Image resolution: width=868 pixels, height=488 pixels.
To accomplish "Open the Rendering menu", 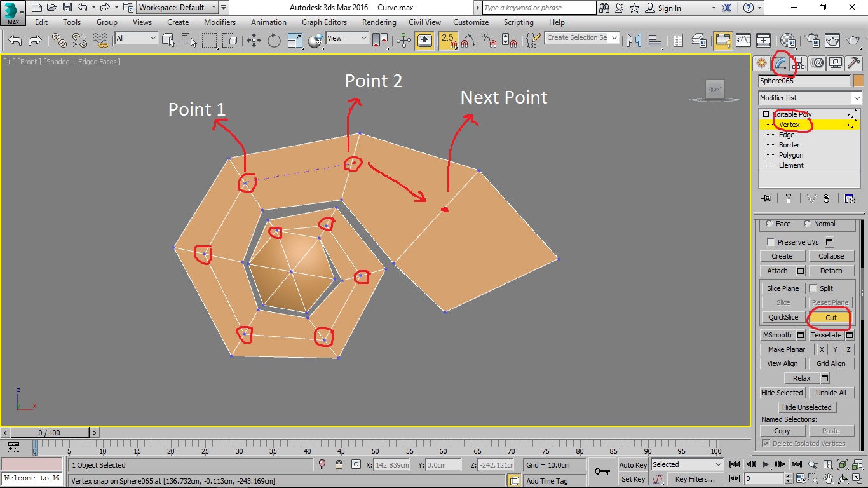I will pyautogui.click(x=379, y=22).
